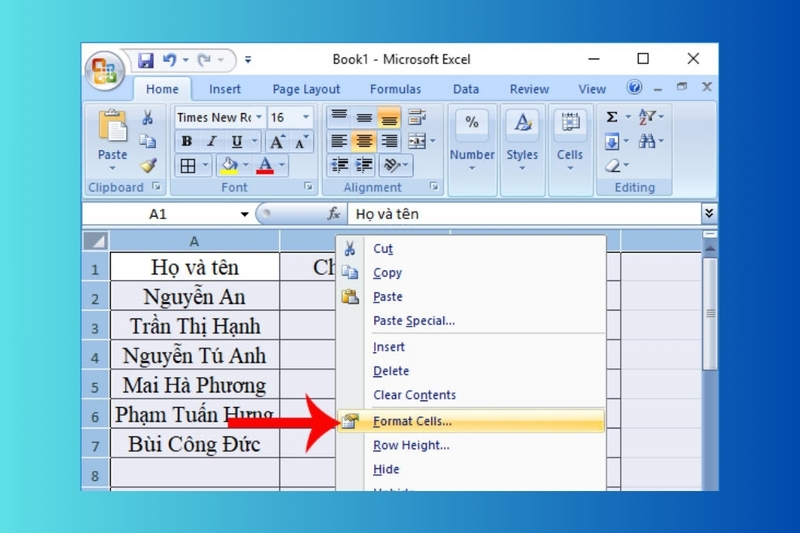
Task: Set Top Align for cell text
Action: point(339,117)
